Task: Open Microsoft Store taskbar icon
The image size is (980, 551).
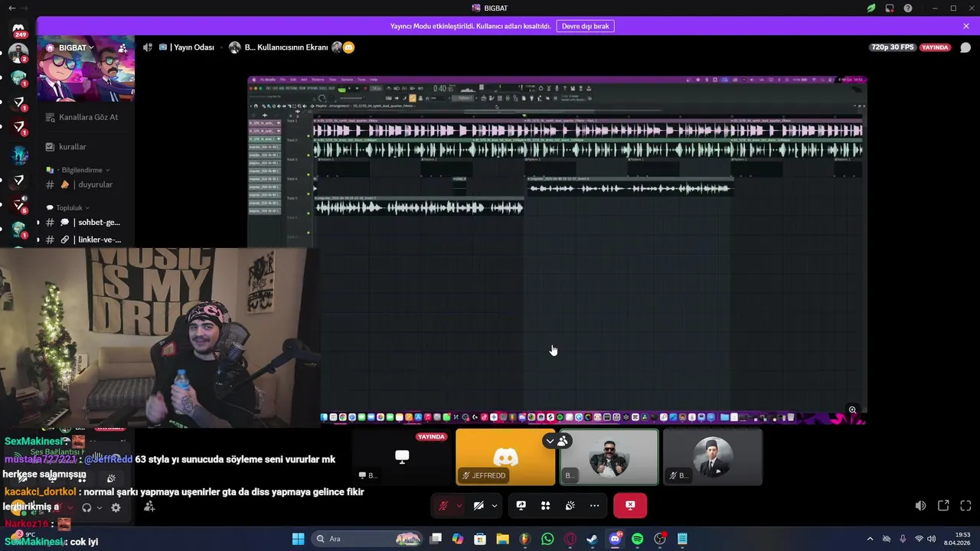Action: point(480,539)
